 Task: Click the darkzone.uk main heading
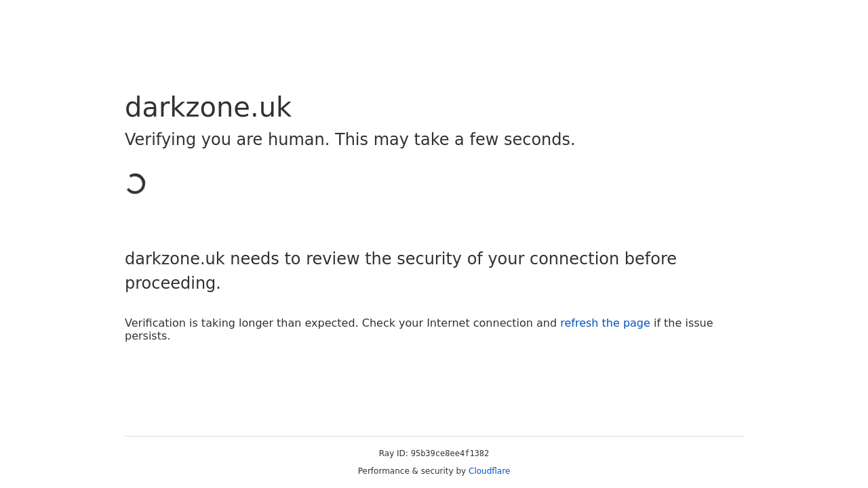(208, 108)
